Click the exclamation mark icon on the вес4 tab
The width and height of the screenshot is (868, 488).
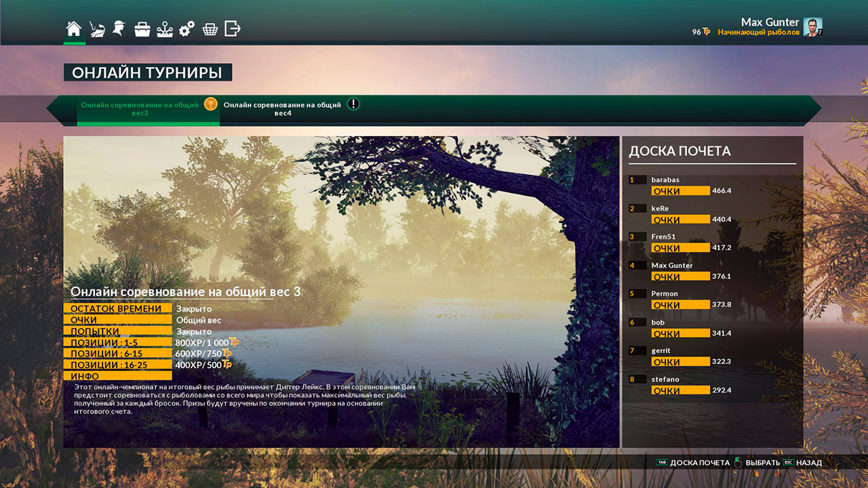[353, 104]
